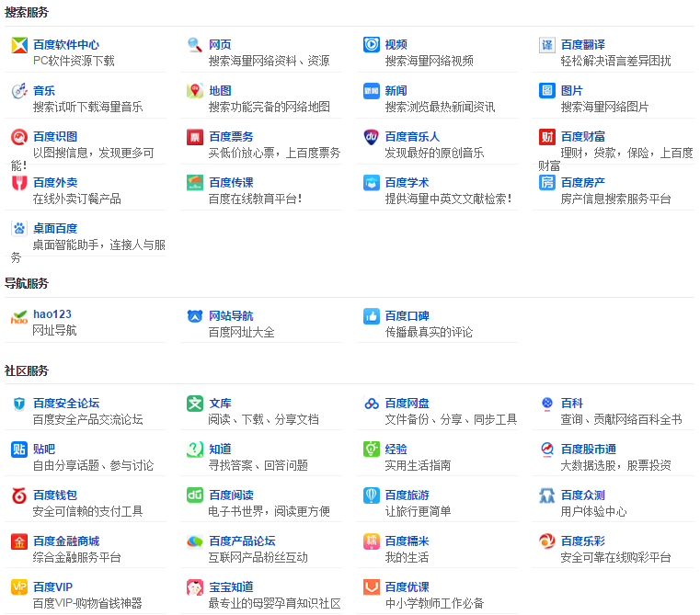
Task: Click the 百度乐彩 swirl icon
Action: 547,541
